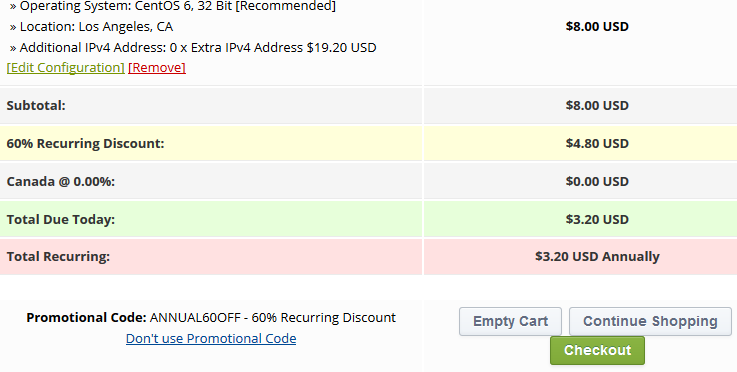The height and width of the screenshot is (372, 737).
Task: Click the red Remove link
Action: click(x=157, y=67)
